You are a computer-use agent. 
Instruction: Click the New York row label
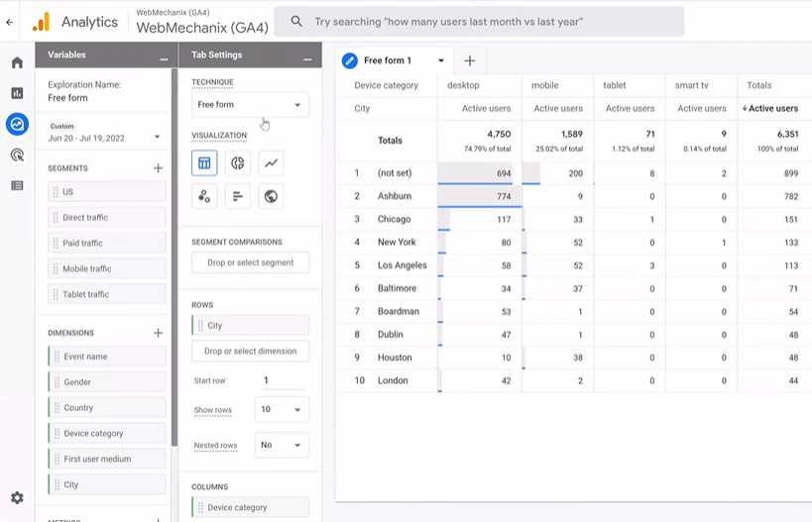[397, 242]
